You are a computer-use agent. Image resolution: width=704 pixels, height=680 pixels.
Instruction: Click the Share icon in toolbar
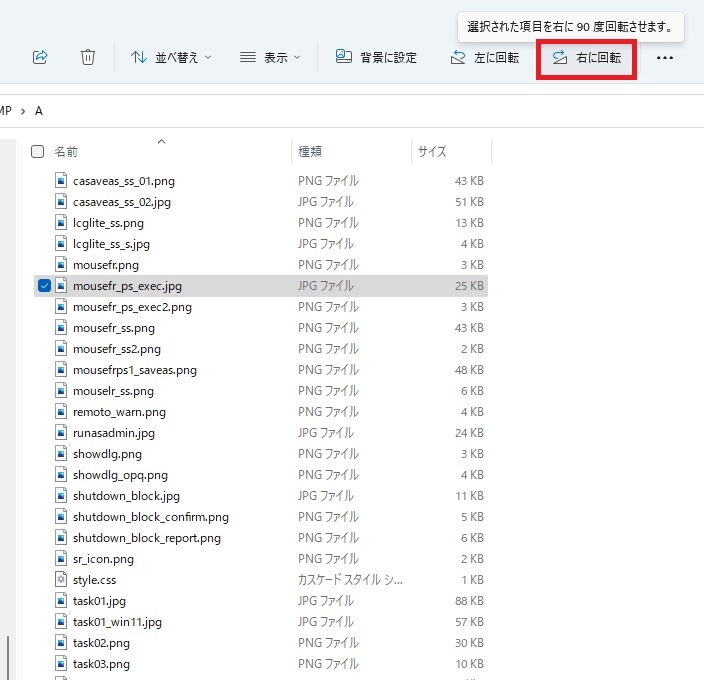pos(40,57)
